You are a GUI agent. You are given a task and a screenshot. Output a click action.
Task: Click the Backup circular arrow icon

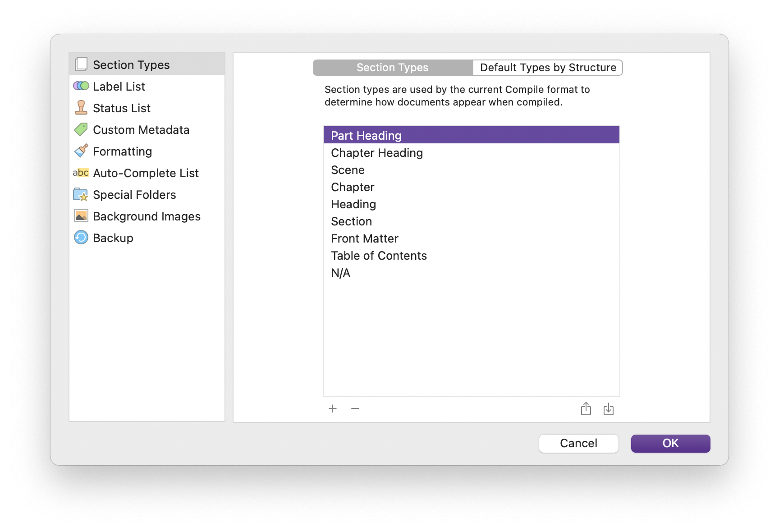coord(81,238)
